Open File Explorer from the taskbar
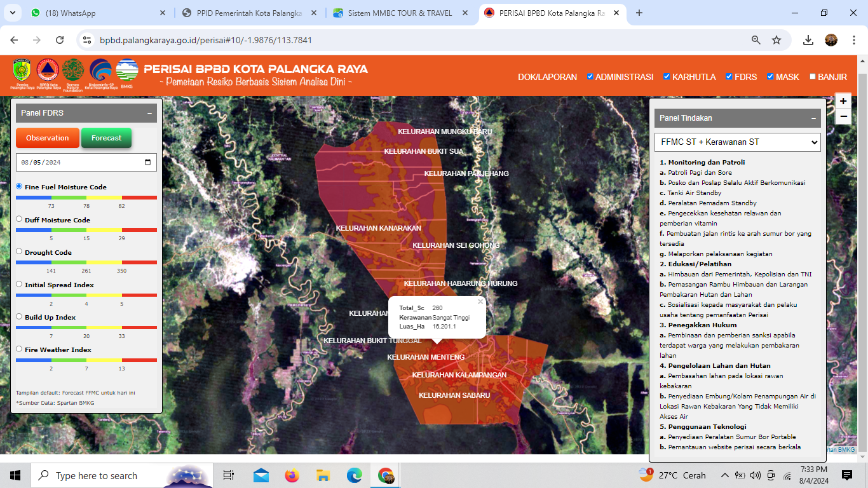 (x=323, y=475)
